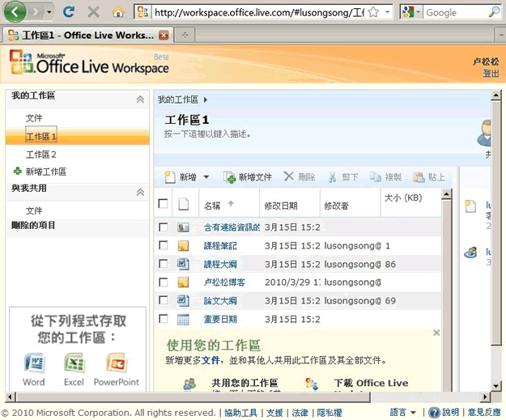Click the PowerPoint application icon
This screenshot has height=420, width=506.
[x=116, y=363]
